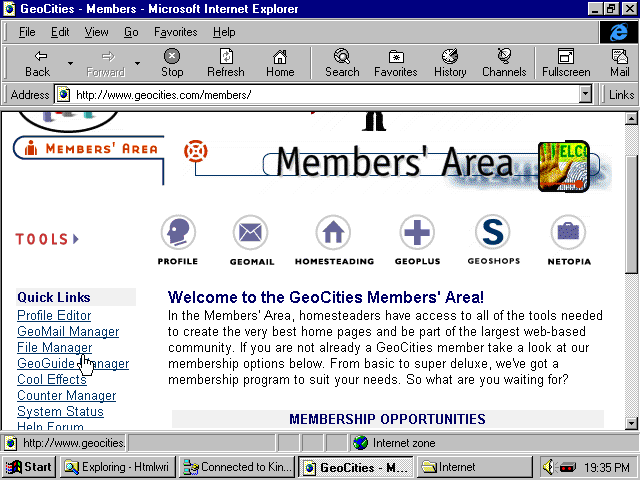Image resolution: width=640 pixels, height=480 pixels.
Task: Open the Mail toolbar button
Action: pyautogui.click(x=620, y=63)
